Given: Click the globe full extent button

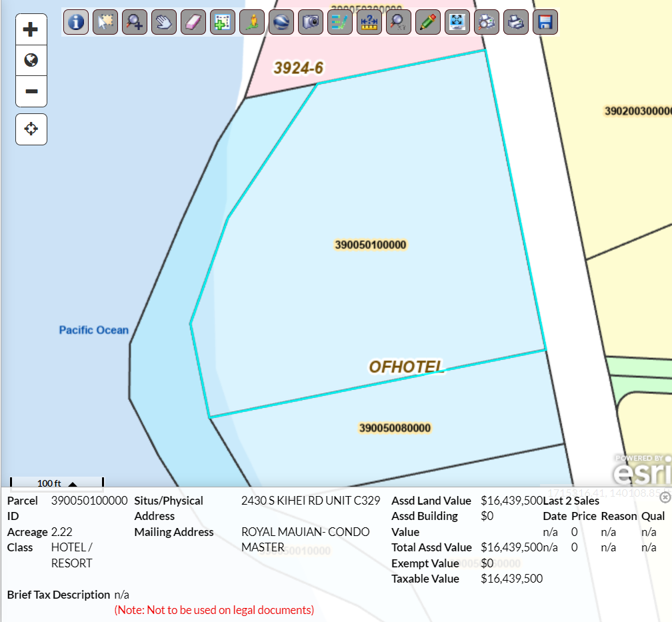Looking at the screenshot, I should tap(31, 61).
